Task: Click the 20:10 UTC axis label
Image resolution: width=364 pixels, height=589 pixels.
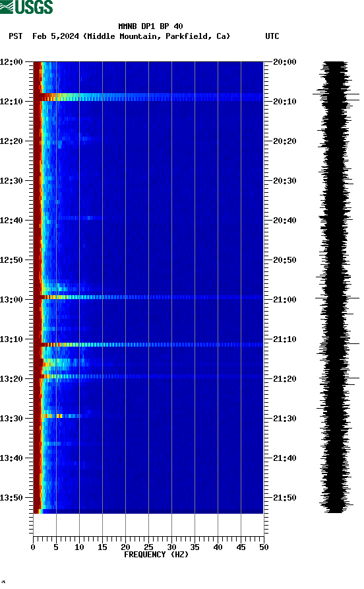Action: tap(284, 102)
